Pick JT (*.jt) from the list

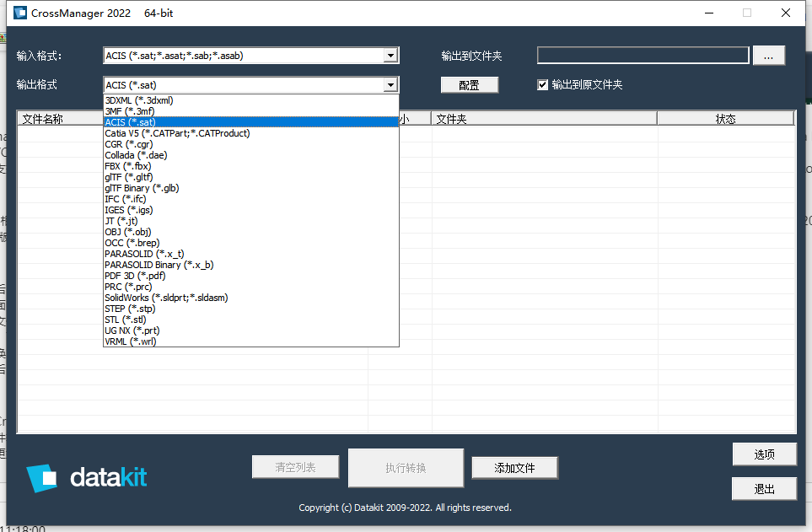(x=251, y=221)
